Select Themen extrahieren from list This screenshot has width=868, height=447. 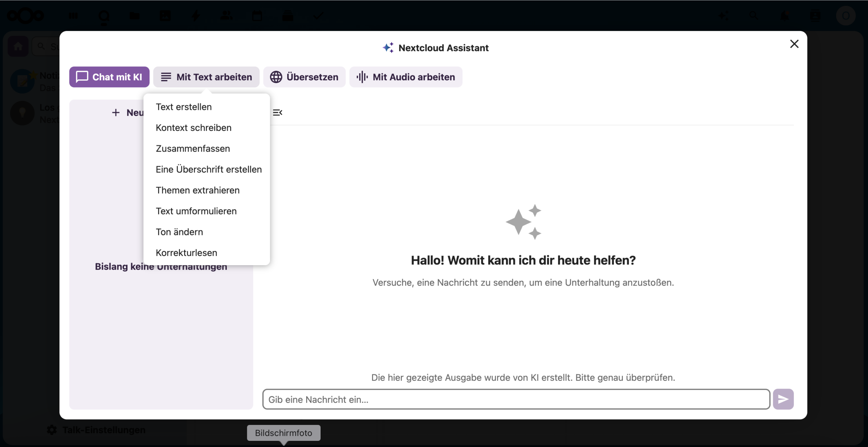point(197,190)
